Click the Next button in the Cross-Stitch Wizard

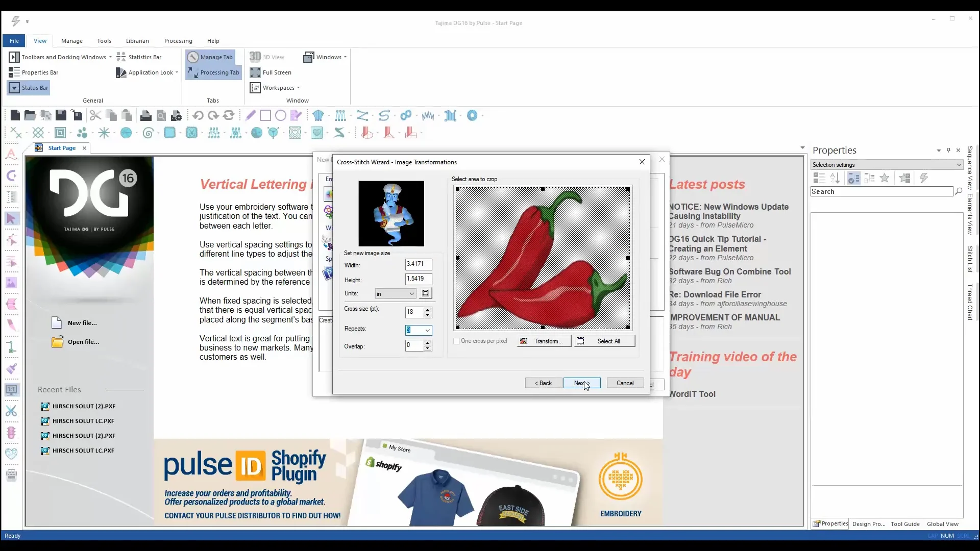click(x=581, y=383)
